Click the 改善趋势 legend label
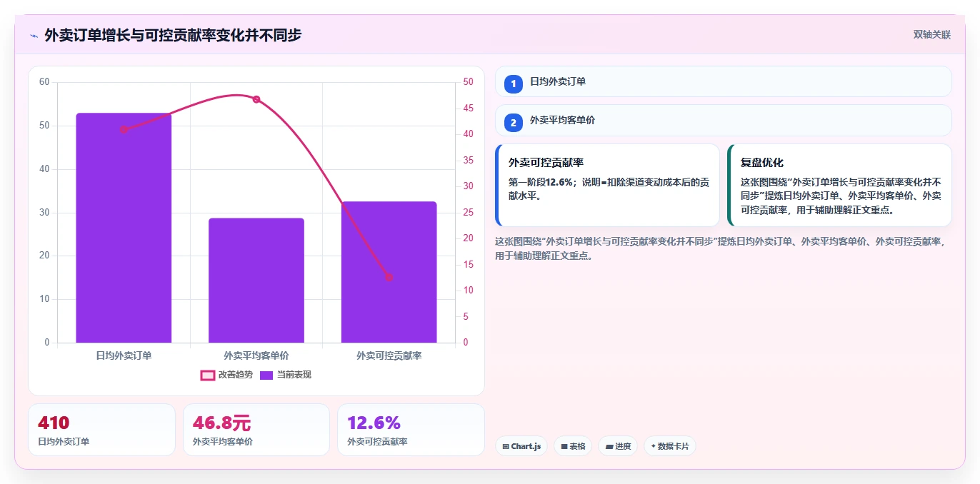 click(236, 375)
